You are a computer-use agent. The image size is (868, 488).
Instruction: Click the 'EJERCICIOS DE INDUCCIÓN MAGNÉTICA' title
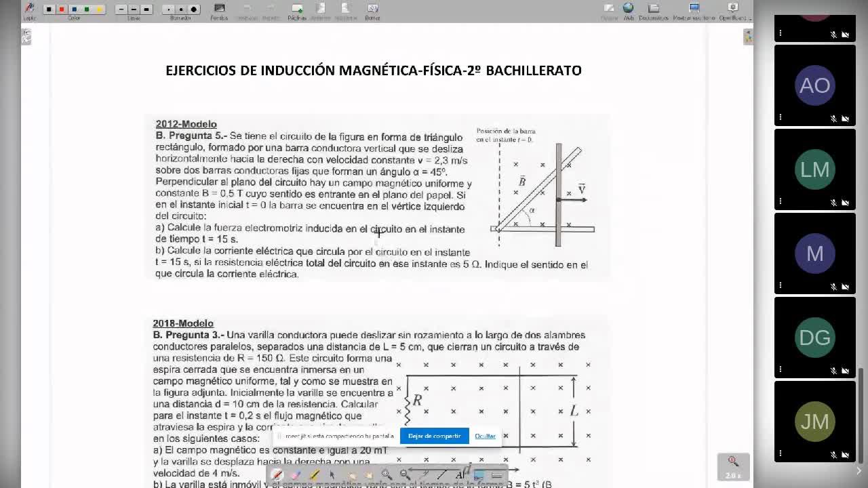click(374, 70)
